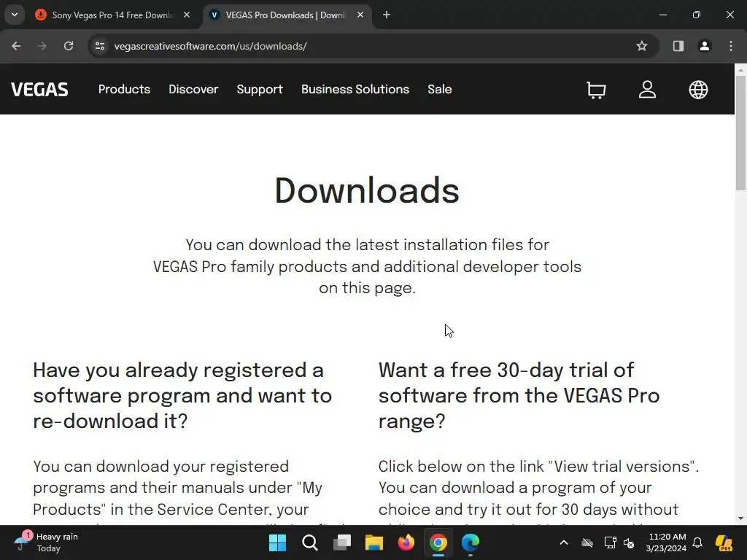Screen dimensions: 747x560
Task: Close the Sony Vegas Pro 14 tab
Action: pos(187,15)
